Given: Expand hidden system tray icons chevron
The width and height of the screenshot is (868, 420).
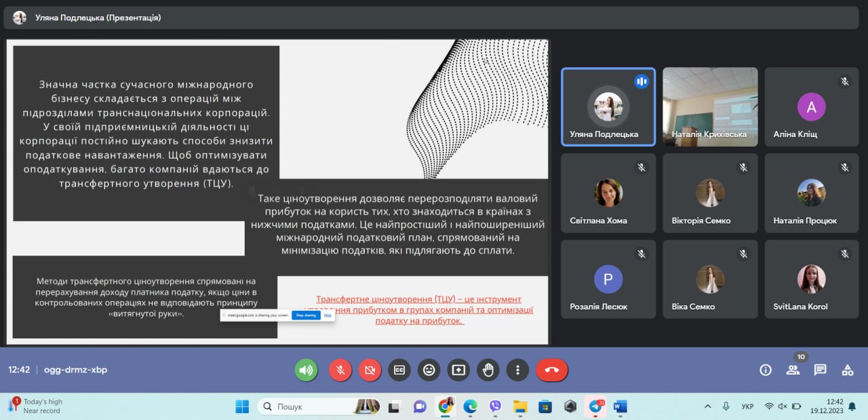Looking at the screenshot, I should [x=707, y=406].
